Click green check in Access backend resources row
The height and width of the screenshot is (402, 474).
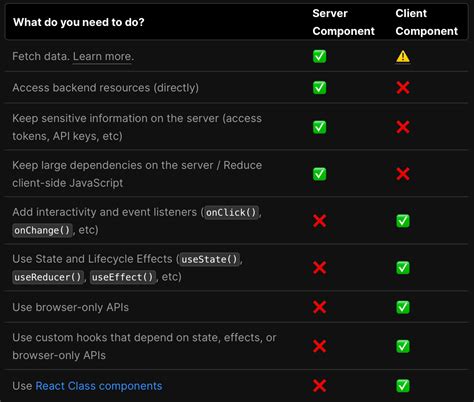pyautogui.click(x=319, y=88)
